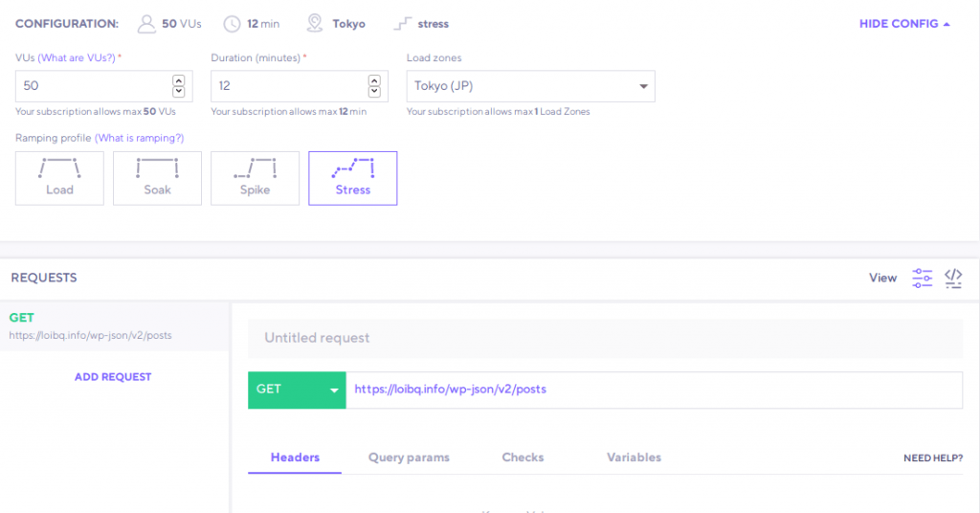Click the request URL input field
Image resolution: width=980 pixels, height=513 pixels.
(x=654, y=390)
